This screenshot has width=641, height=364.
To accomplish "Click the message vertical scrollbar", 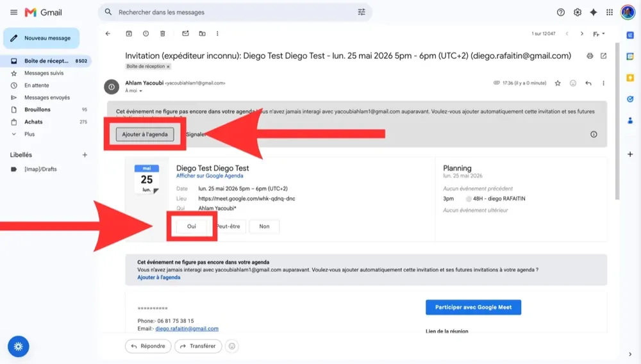I will (617, 122).
